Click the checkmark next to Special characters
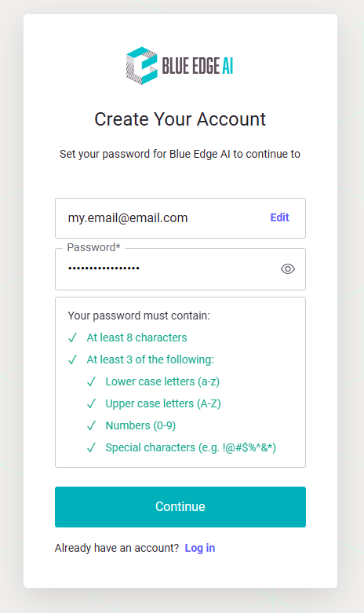The width and height of the screenshot is (364, 613). (91, 447)
